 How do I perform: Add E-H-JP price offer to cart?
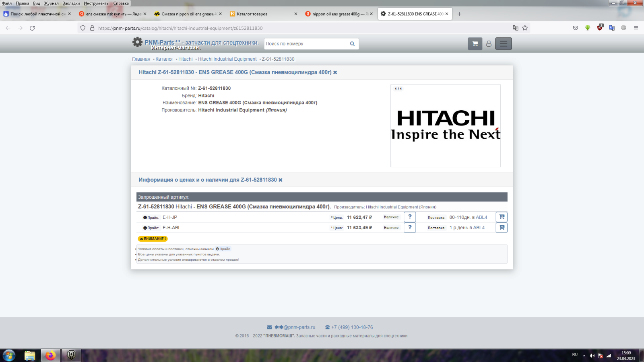pyautogui.click(x=502, y=217)
